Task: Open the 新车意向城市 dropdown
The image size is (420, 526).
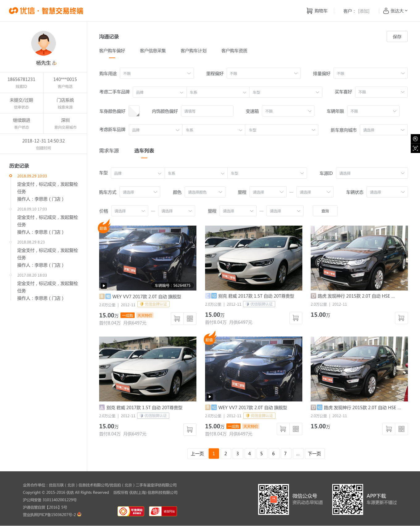Action: coord(384,130)
